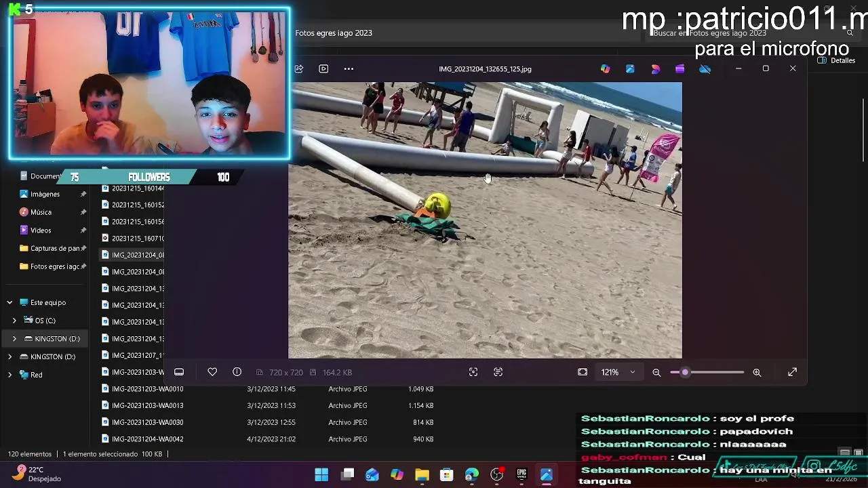This screenshot has height=488, width=868.
Task: Expand the second KINGSTON (D:) drive node
Action: click(9, 357)
